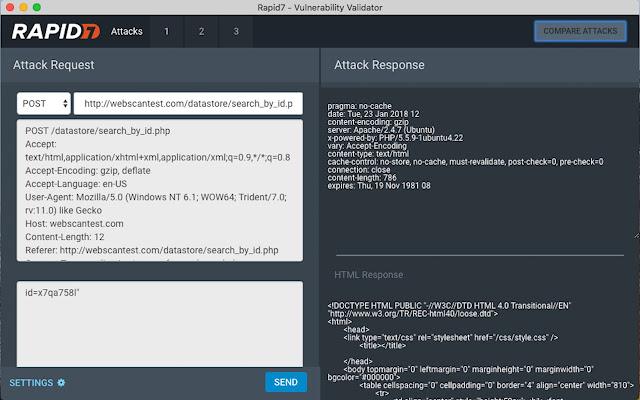
Task: Minimize the window with yellow button
Action: coord(23,7)
